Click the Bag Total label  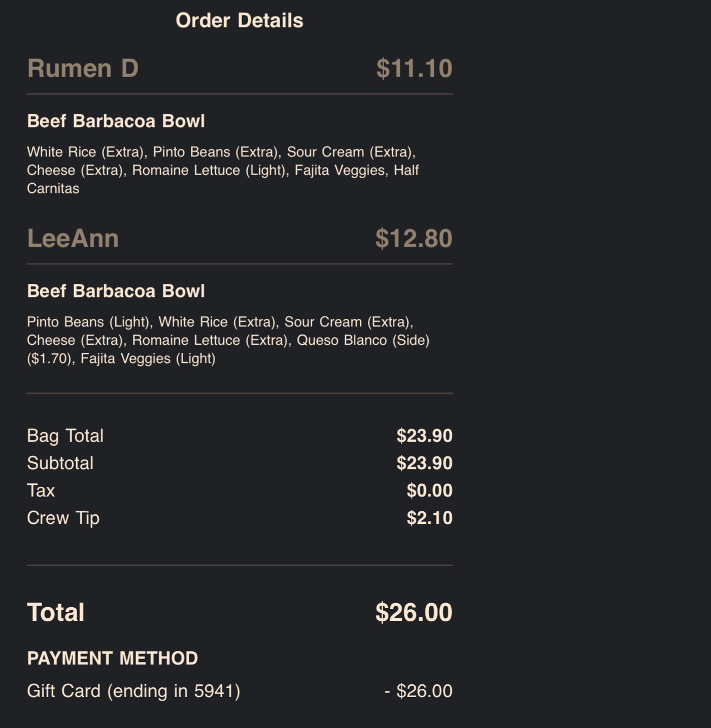pyautogui.click(x=65, y=436)
